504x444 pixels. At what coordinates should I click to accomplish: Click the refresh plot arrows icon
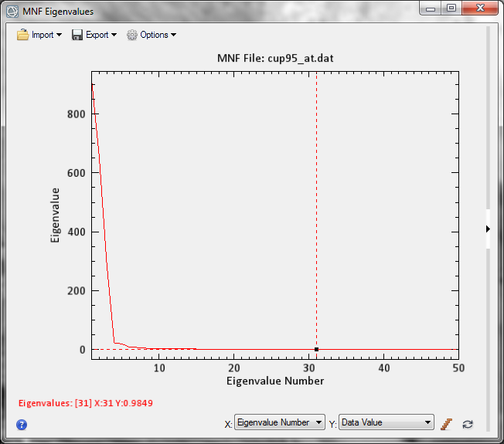(467, 423)
